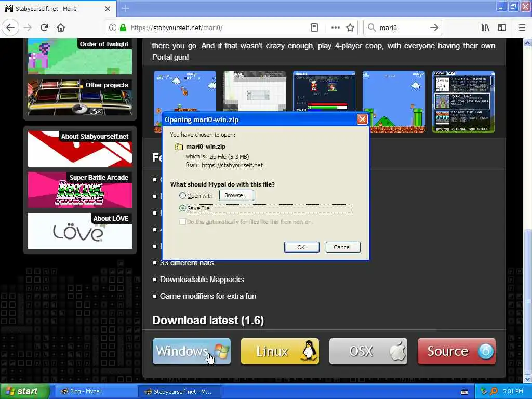Click the address bar URL field

[217, 28]
